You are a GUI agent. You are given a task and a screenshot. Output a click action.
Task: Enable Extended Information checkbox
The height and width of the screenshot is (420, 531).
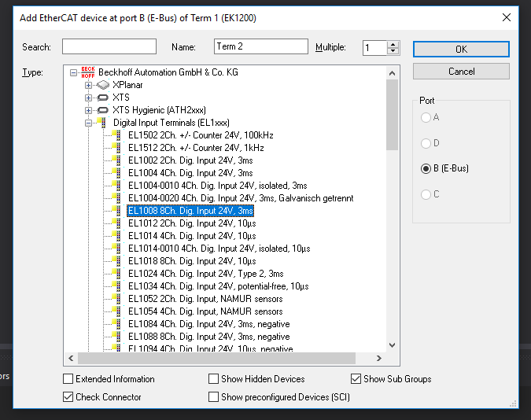pyautogui.click(x=68, y=378)
